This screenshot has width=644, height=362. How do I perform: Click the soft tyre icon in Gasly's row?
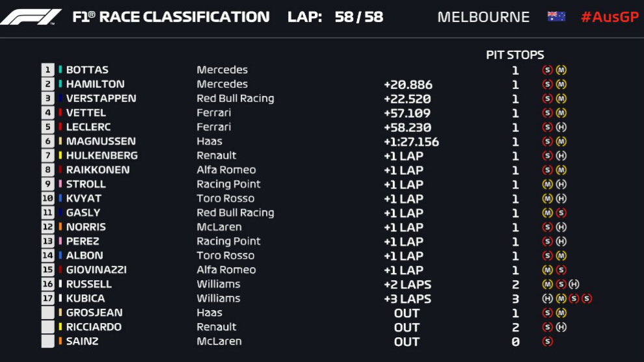click(561, 213)
